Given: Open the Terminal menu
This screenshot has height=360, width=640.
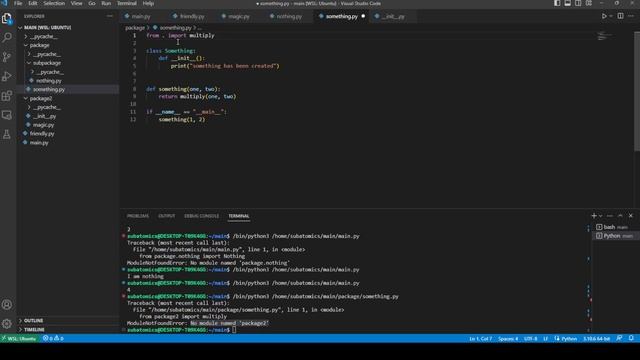Looking at the screenshot, I should (127, 3).
